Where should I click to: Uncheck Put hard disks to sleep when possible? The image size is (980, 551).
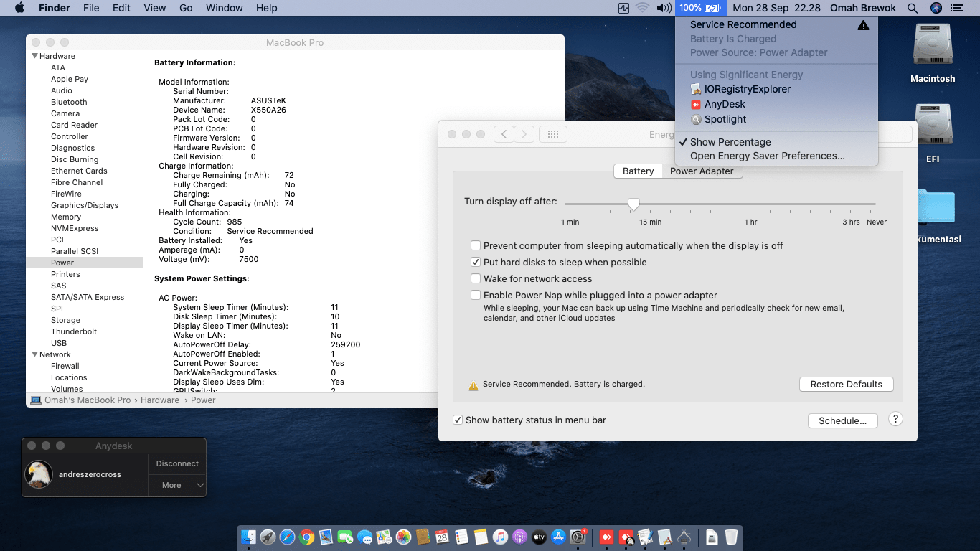coord(476,262)
